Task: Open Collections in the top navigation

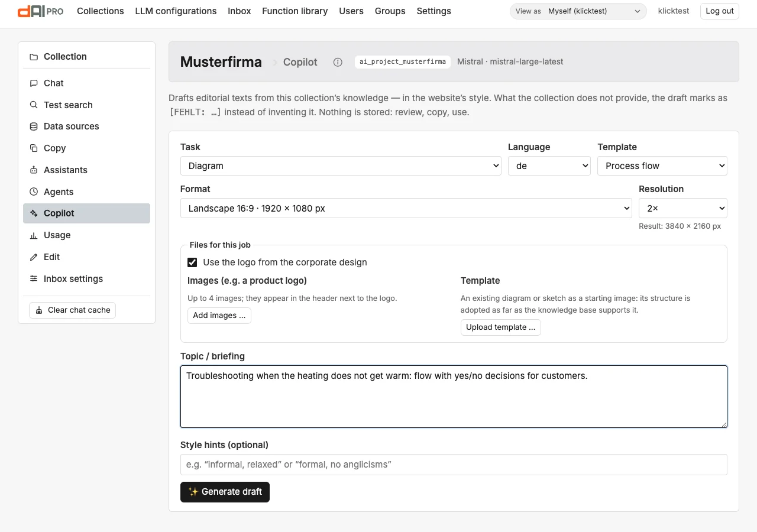Action: [101, 11]
